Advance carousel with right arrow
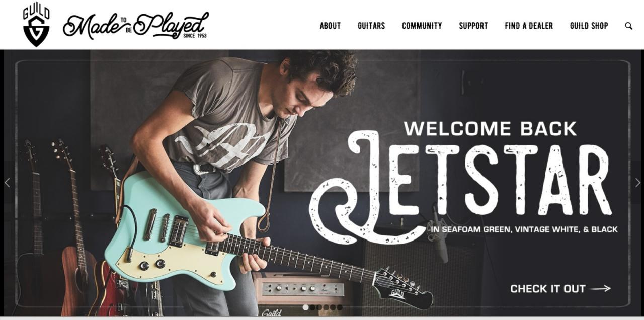The width and height of the screenshot is (644, 320). (637, 183)
